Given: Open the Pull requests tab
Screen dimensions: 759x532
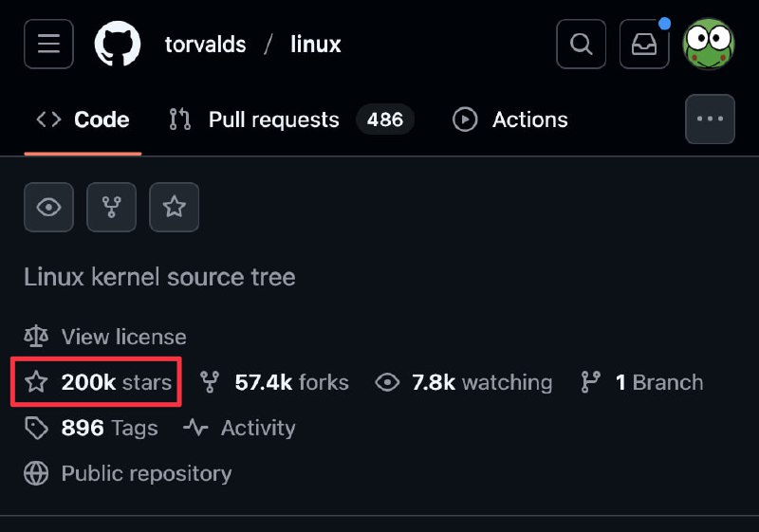Looking at the screenshot, I should pyautogui.click(x=272, y=119).
